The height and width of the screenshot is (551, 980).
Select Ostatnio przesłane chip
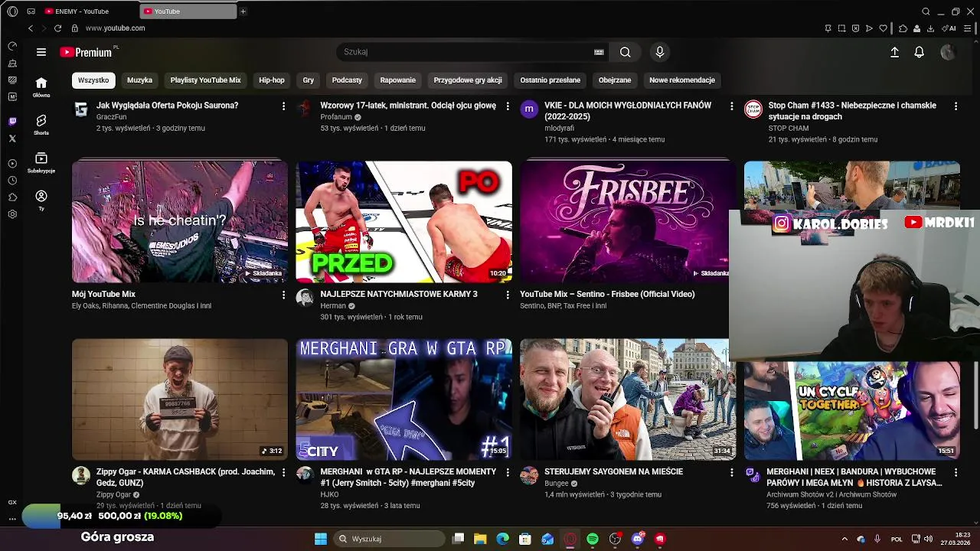point(550,80)
